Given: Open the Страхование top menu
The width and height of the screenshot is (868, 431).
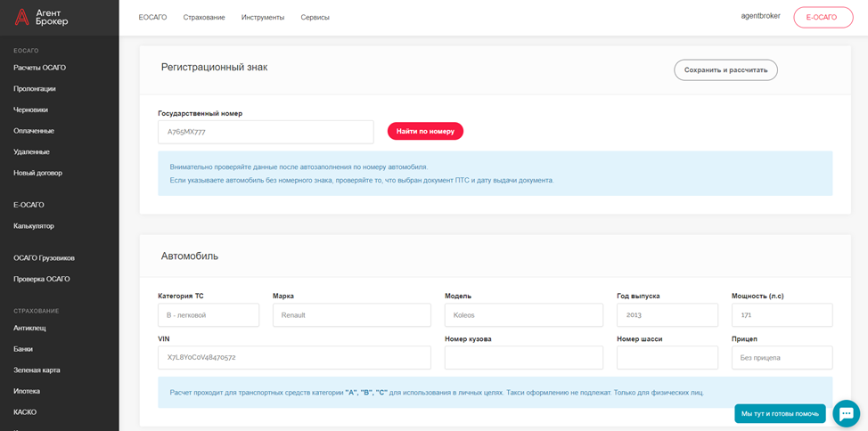Looking at the screenshot, I should click(x=204, y=18).
